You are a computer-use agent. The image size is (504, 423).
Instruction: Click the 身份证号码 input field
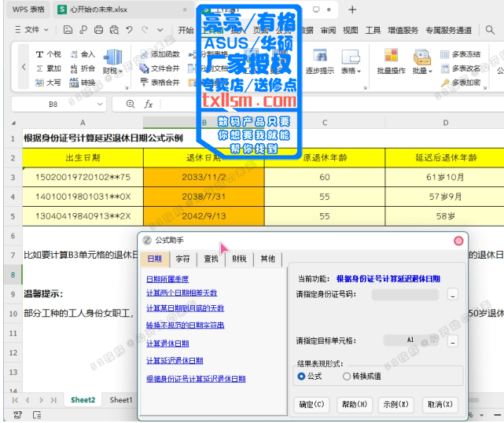coord(405,294)
